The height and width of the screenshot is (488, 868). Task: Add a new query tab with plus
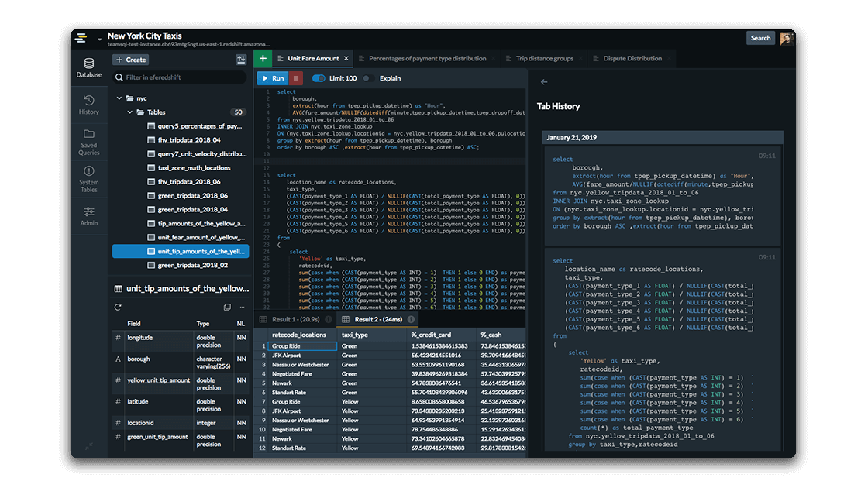pyautogui.click(x=263, y=58)
